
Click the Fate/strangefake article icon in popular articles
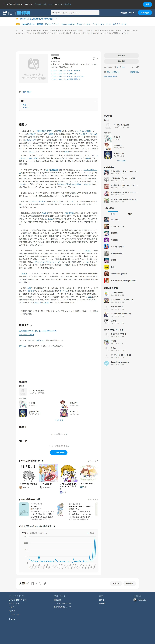tap(106, 274)
